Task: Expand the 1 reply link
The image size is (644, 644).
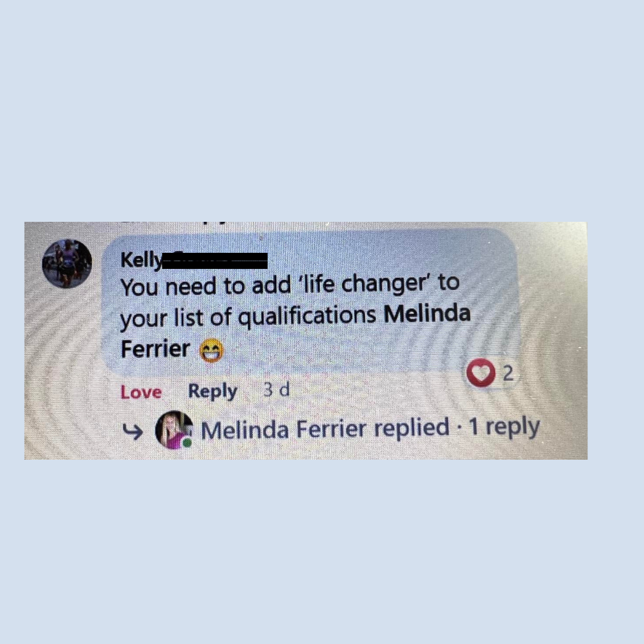Action: point(504,427)
